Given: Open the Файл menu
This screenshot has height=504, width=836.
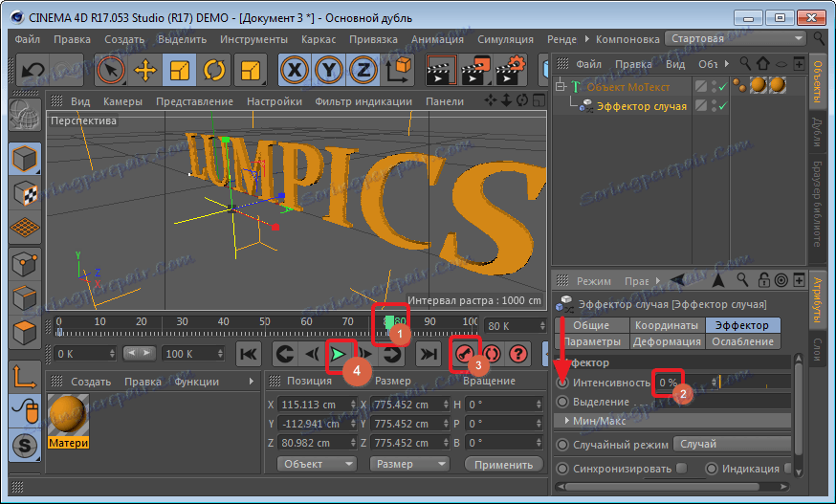Looking at the screenshot, I should [27, 39].
